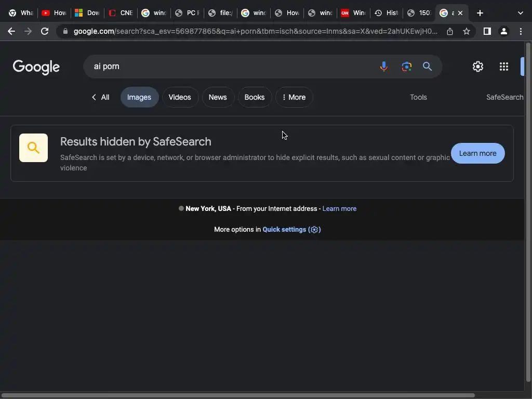Reload the current page
The image size is (532, 399).
click(45, 31)
